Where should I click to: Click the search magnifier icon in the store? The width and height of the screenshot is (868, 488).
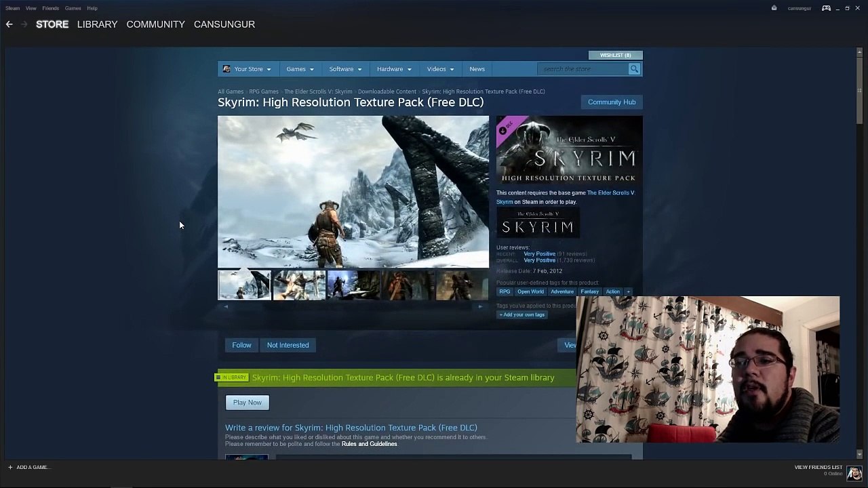(x=634, y=69)
